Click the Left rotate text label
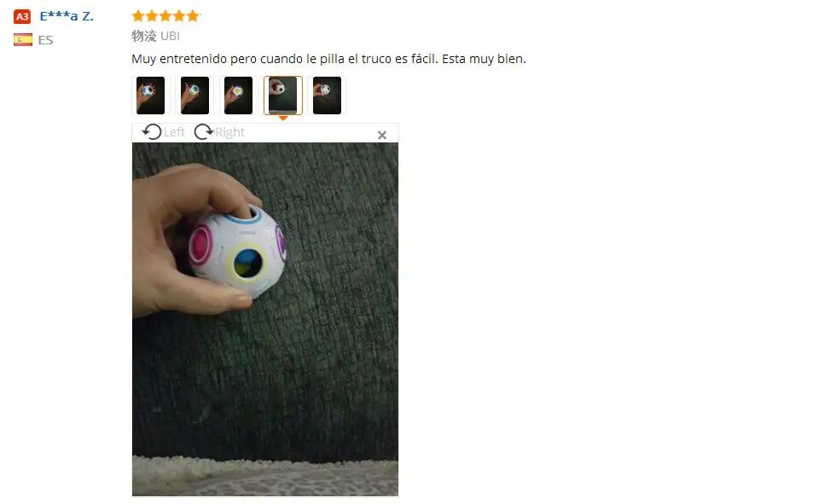Image resolution: width=830 pixels, height=504 pixels. point(174,132)
